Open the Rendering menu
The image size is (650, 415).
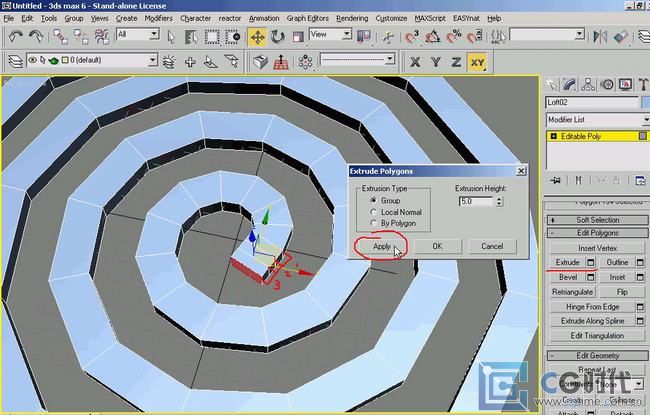pyautogui.click(x=352, y=18)
